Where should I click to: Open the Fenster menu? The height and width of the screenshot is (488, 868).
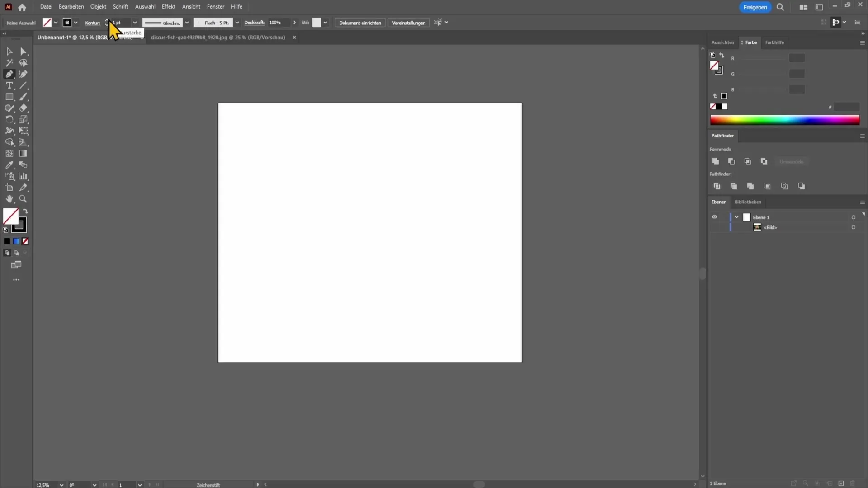click(216, 7)
